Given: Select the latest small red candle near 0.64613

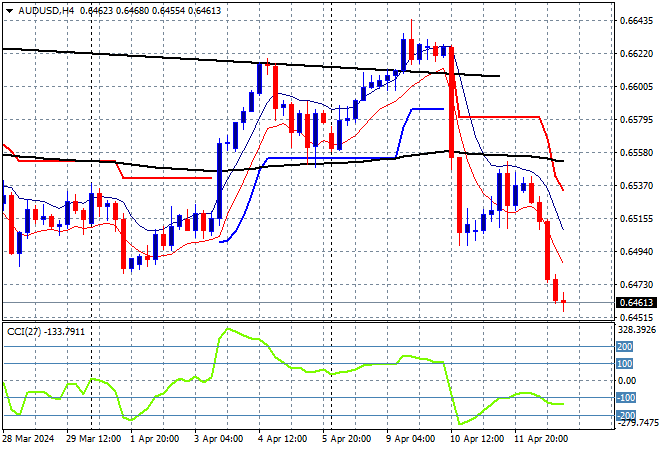Looking at the screenshot, I should click(x=564, y=301).
